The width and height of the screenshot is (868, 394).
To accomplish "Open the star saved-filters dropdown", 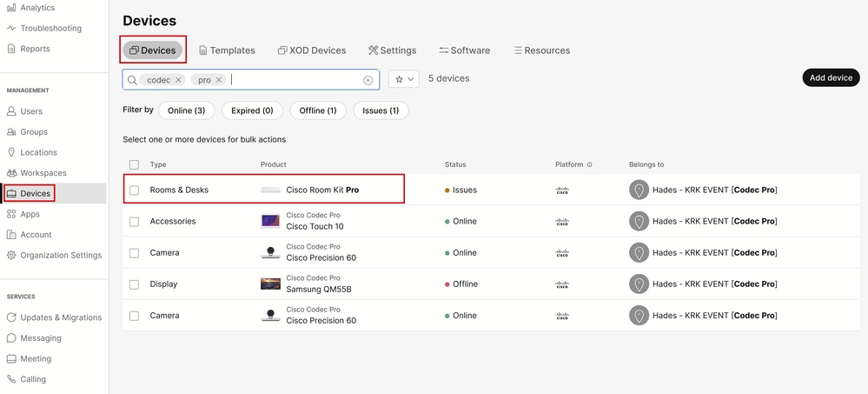I will click(x=403, y=79).
